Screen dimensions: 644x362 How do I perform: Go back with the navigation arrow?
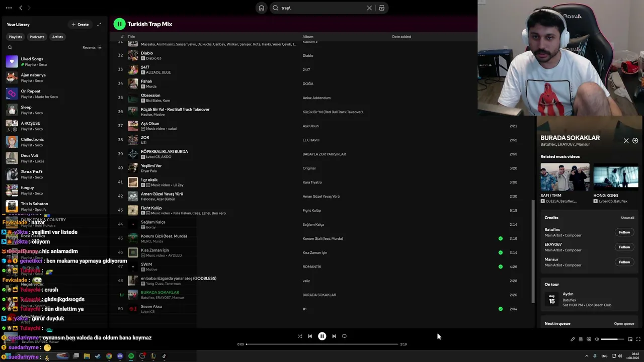tap(21, 8)
